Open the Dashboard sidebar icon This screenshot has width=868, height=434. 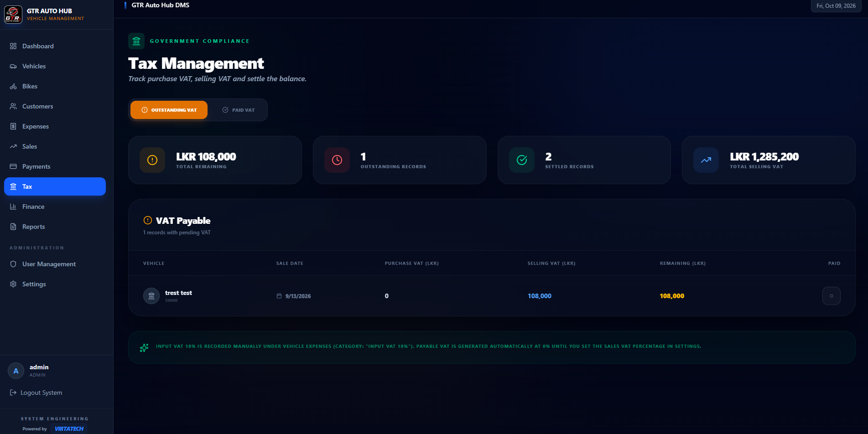pyautogui.click(x=13, y=46)
